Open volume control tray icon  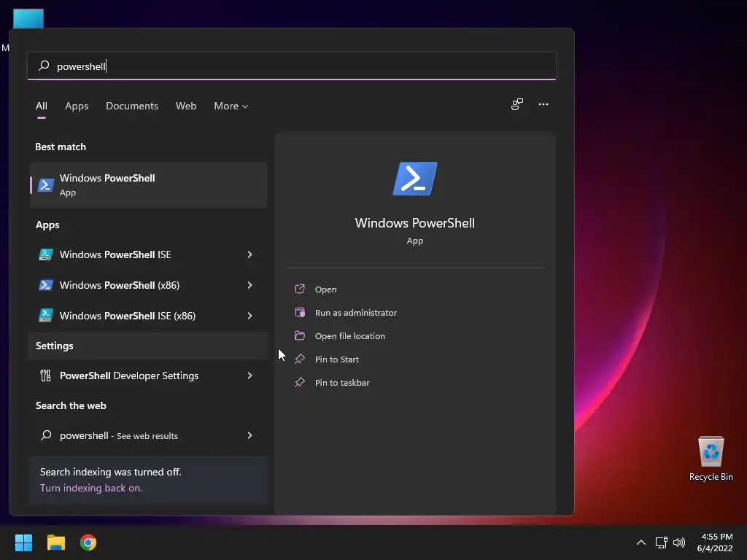click(679, 542)
